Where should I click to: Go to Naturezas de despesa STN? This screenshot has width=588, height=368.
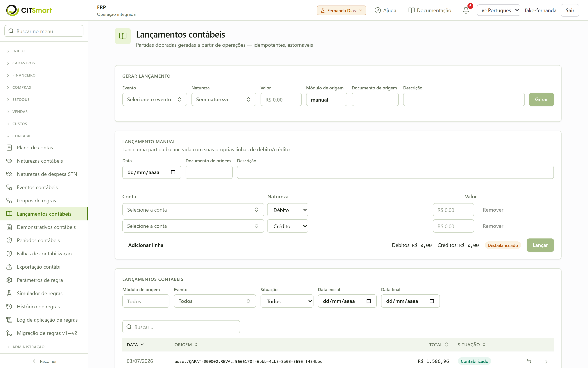click(x=44, y=174)
